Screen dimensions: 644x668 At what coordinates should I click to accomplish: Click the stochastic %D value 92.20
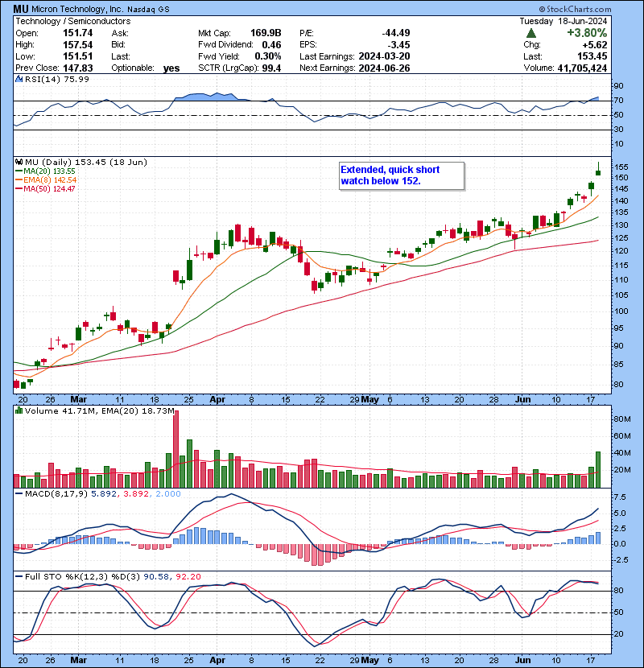(x=188, y=577)
